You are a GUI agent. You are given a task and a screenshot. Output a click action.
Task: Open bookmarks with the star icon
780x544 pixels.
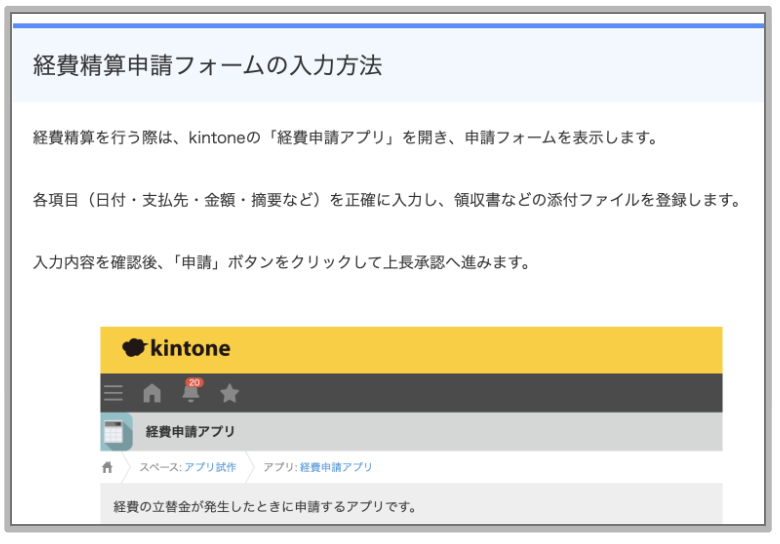coord(229,393)
